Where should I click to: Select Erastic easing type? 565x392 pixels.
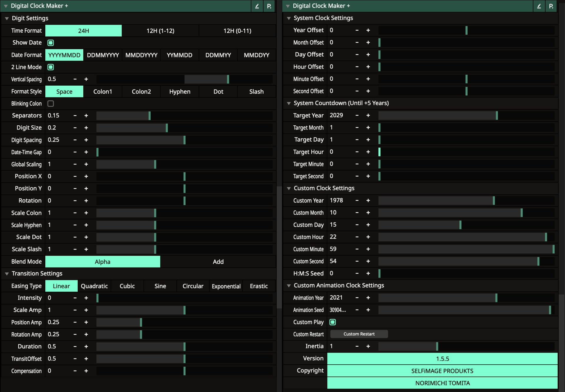(259, 286)
